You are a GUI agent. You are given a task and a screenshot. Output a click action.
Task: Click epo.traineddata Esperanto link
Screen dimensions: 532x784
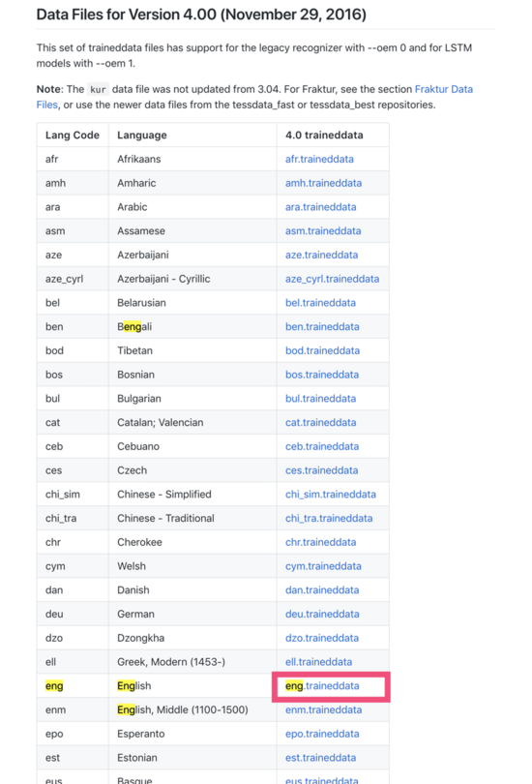[322, 734]
